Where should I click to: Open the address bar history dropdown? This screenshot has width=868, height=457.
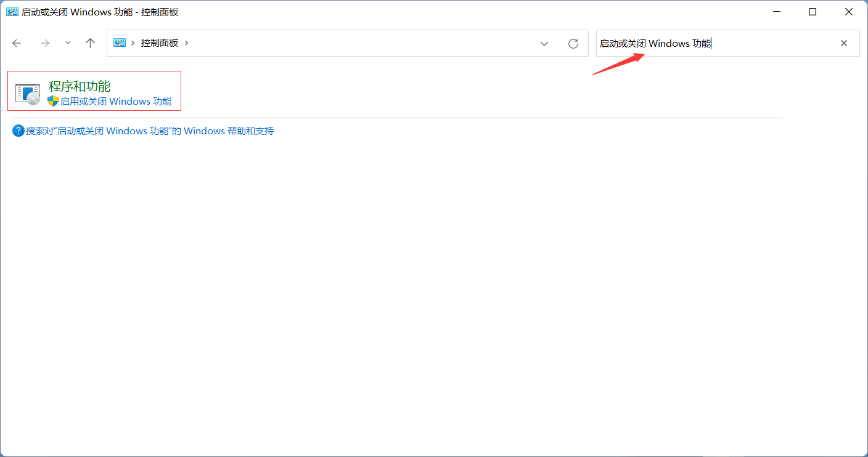[x=544, y=43]
